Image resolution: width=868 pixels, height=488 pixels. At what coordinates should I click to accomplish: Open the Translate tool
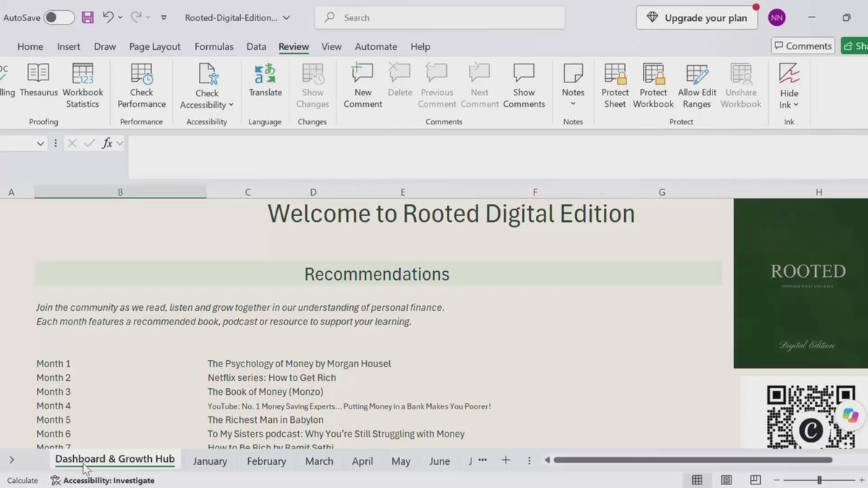[265, 80]
